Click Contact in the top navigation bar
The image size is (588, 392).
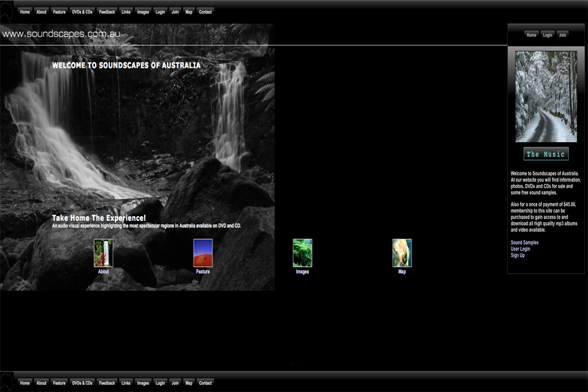pos(205,12)
